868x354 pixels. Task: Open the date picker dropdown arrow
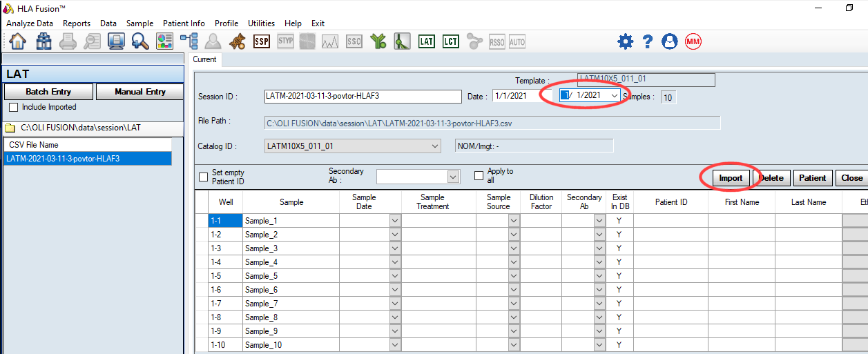tap(614, 95)
